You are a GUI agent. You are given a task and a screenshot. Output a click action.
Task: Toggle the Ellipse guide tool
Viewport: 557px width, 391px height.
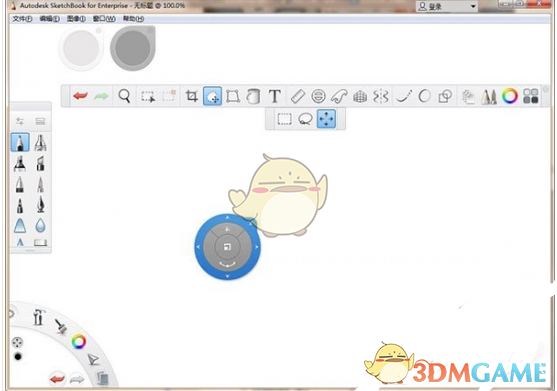318,96
